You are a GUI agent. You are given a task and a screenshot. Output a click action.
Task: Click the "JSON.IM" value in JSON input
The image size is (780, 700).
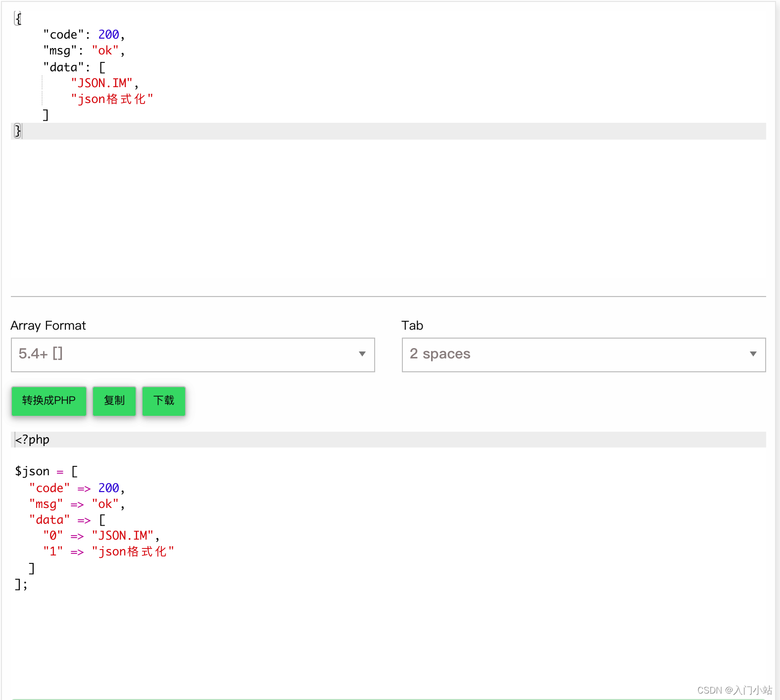[102, 83]
